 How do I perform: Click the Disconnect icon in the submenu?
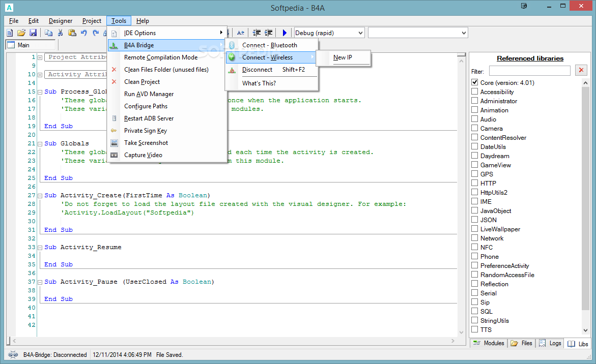pos(232,70)
